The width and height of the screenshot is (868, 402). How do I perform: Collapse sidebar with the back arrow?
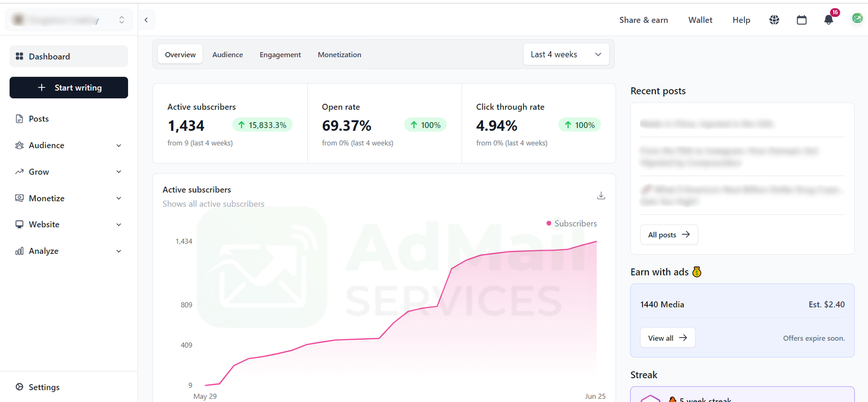pyautogui.click(x=146, y=20)
